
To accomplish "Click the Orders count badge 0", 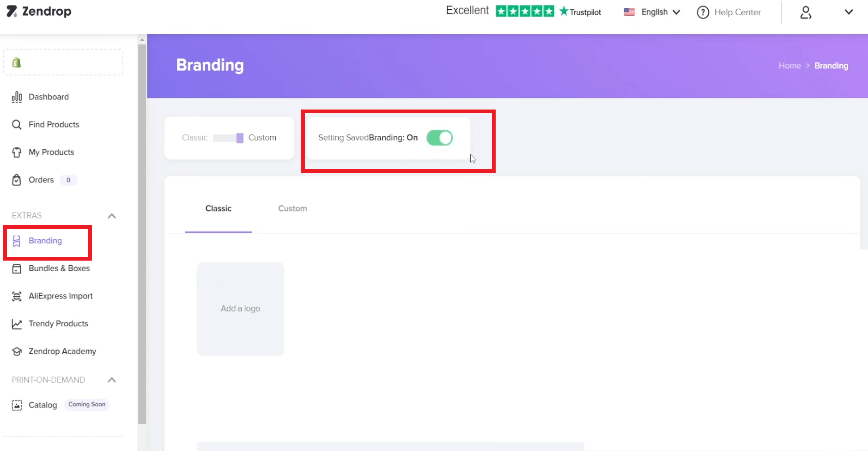I will click(68, 180).
